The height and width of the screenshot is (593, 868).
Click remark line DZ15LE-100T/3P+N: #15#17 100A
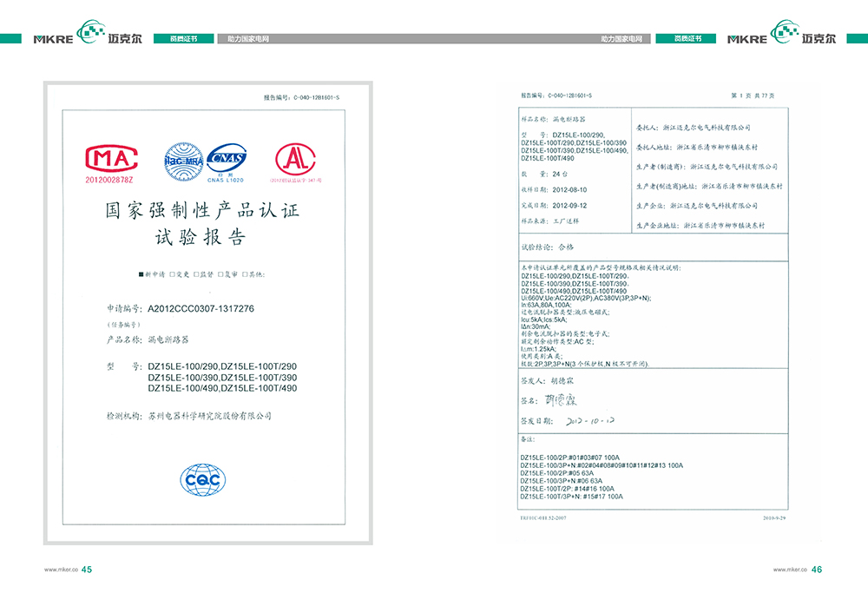(571, 497)
